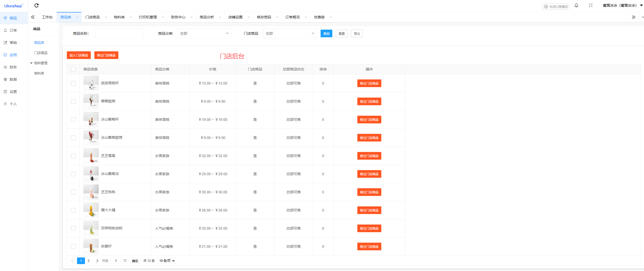Open the 商品分类 dropdown

(x=204, y=33)
